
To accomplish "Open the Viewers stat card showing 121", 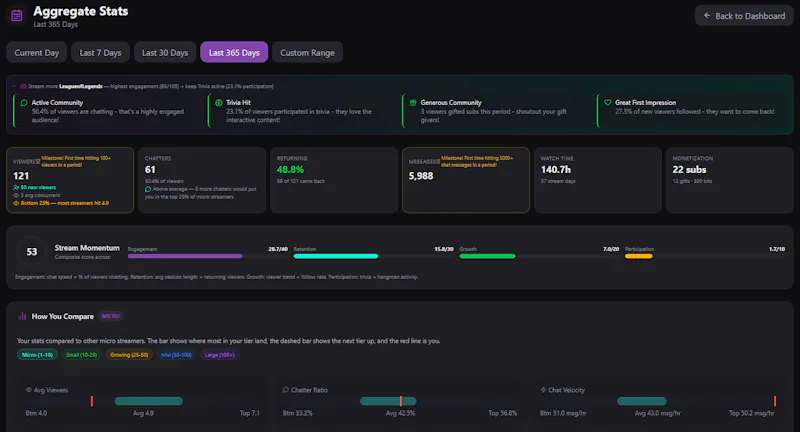I will 70,180.
